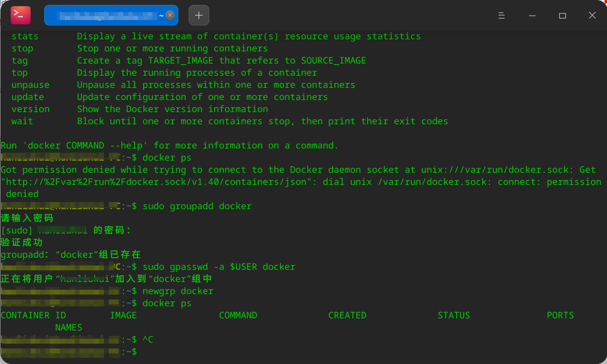This screenshot has width=607, height=364.
Task: Click the 'newgrp docker' command
Action: pos(178,291)
